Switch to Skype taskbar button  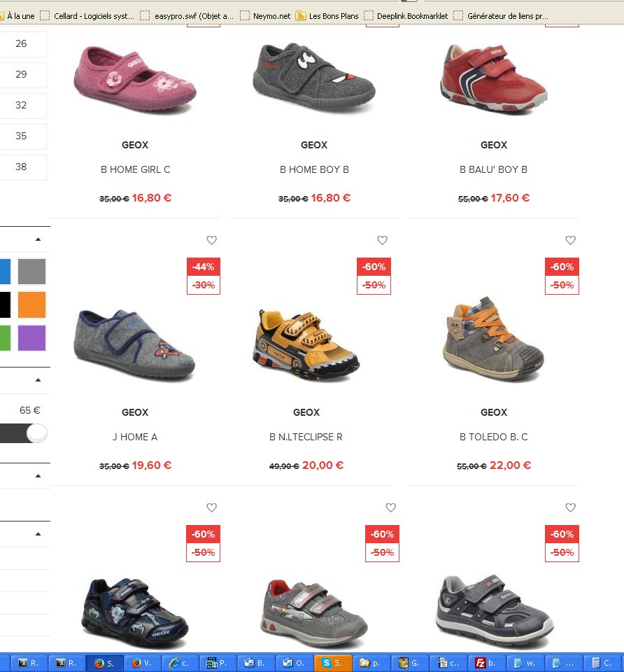(333, 663)
